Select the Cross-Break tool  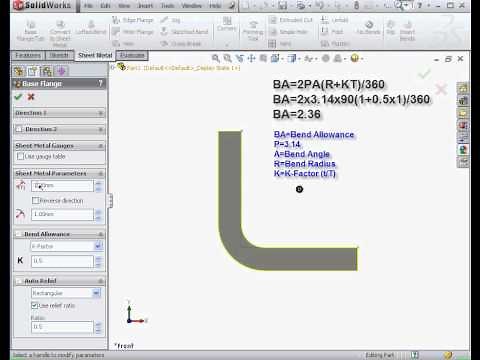coord(181,44)
